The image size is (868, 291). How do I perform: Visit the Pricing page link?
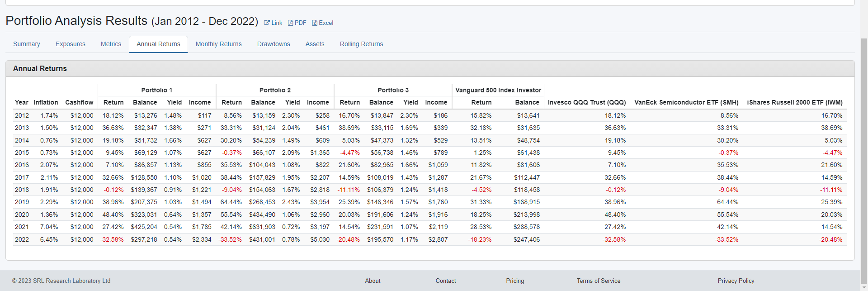515,281
